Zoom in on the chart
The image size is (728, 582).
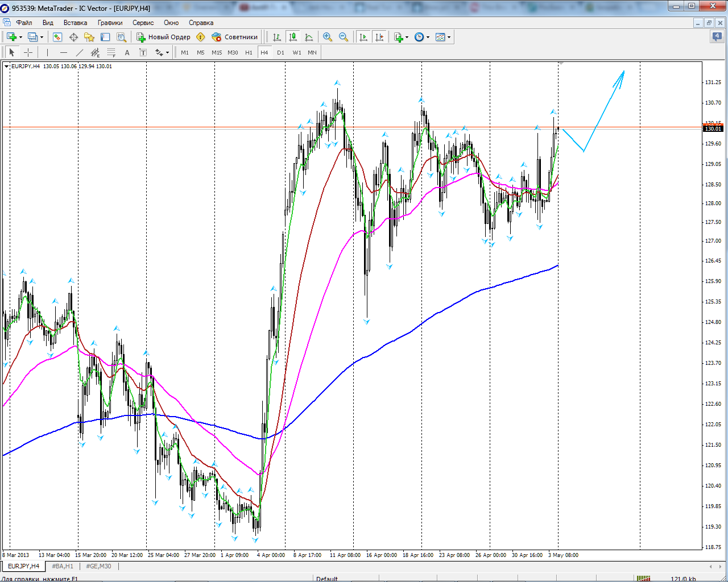(x=328, y=37)
